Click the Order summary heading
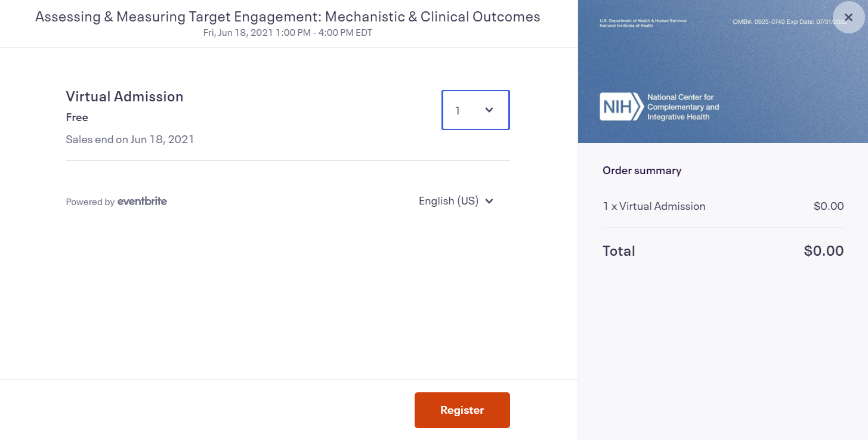This screenshot has width=868, height=440. 642,171
